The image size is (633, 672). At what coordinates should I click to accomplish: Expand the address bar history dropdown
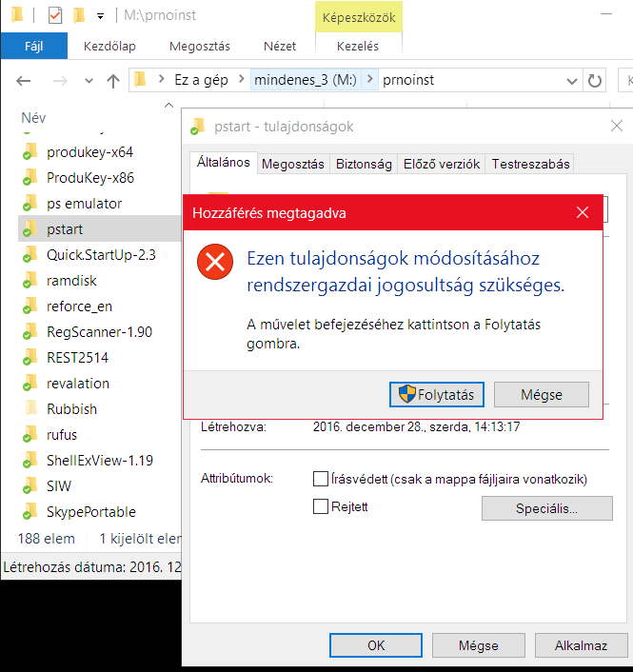pyautogui.click(x=572, y=81)
